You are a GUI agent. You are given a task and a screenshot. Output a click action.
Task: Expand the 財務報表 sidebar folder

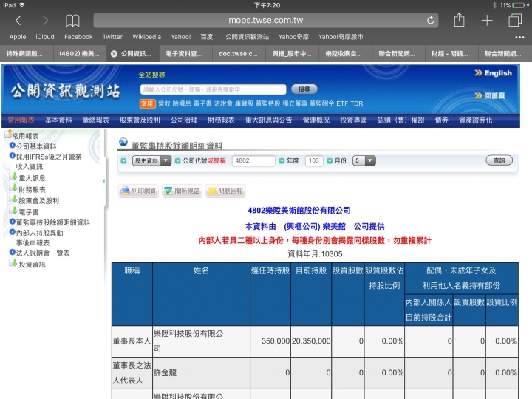click(x=27, y=189)
